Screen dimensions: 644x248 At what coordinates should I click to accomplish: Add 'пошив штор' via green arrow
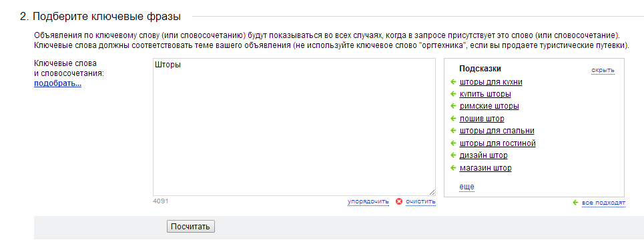453,119
